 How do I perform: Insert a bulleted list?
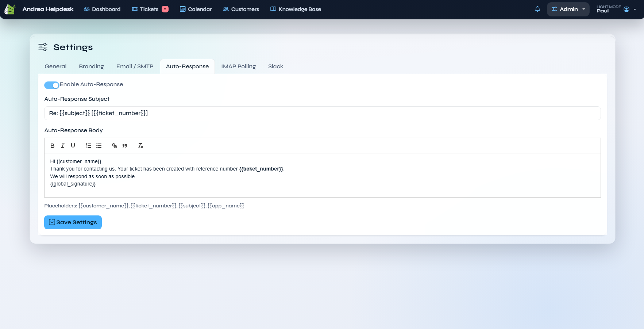[x=99, y=146]
